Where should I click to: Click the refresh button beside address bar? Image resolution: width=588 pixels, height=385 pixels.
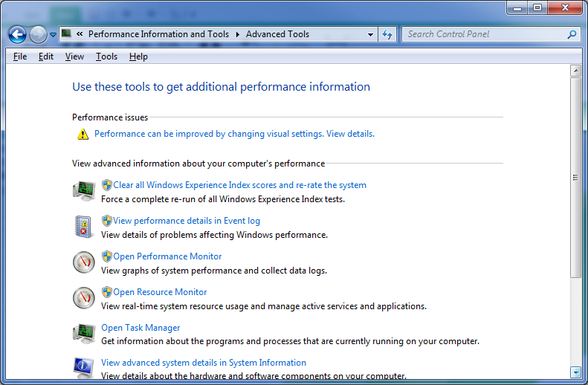coord(387,34)
